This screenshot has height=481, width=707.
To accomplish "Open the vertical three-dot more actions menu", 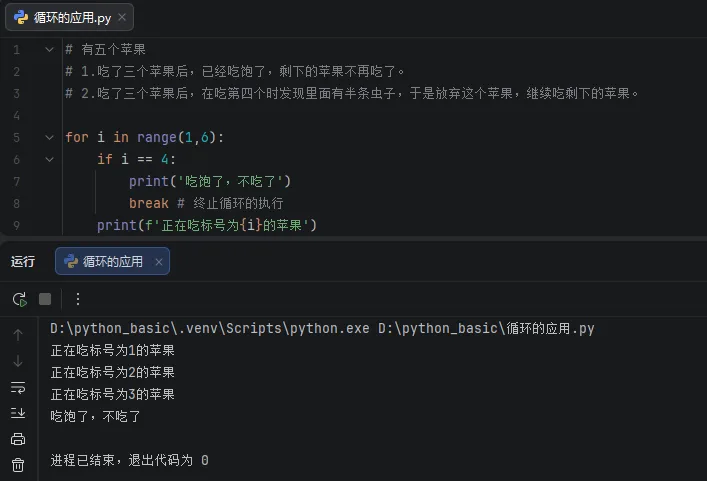I will 78,299.
